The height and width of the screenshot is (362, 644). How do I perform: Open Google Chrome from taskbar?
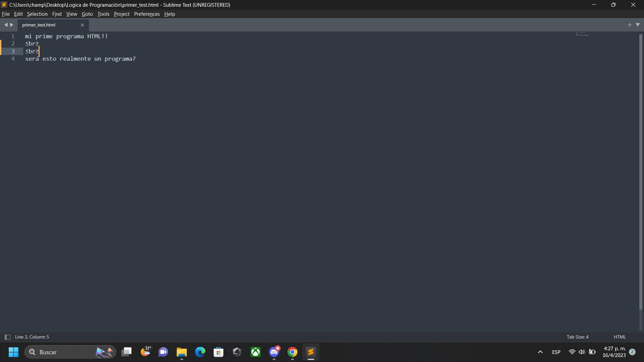(292, 352)
